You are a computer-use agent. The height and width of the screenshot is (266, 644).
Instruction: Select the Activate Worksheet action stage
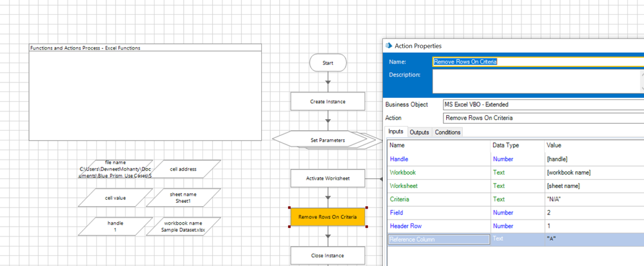pos(327,178)
